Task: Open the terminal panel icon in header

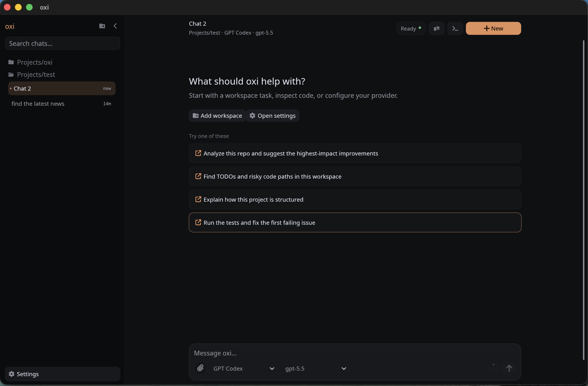Action: [455, 28]
